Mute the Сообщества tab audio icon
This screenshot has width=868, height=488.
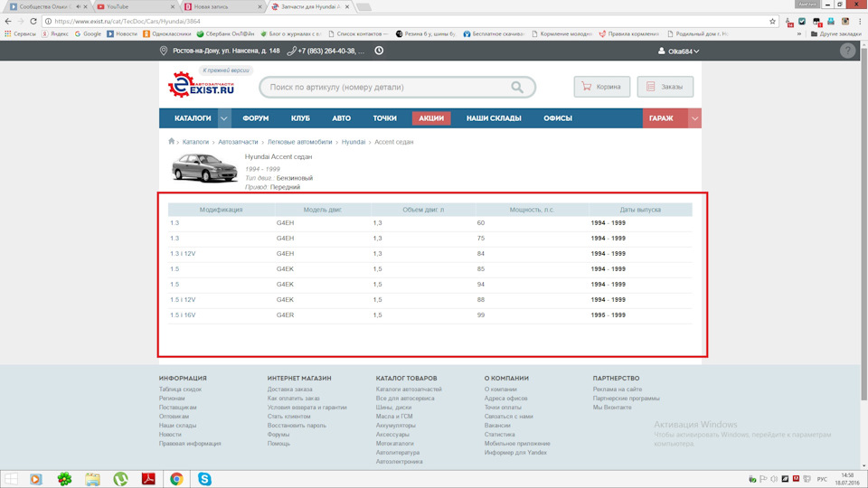click(78, 6)
